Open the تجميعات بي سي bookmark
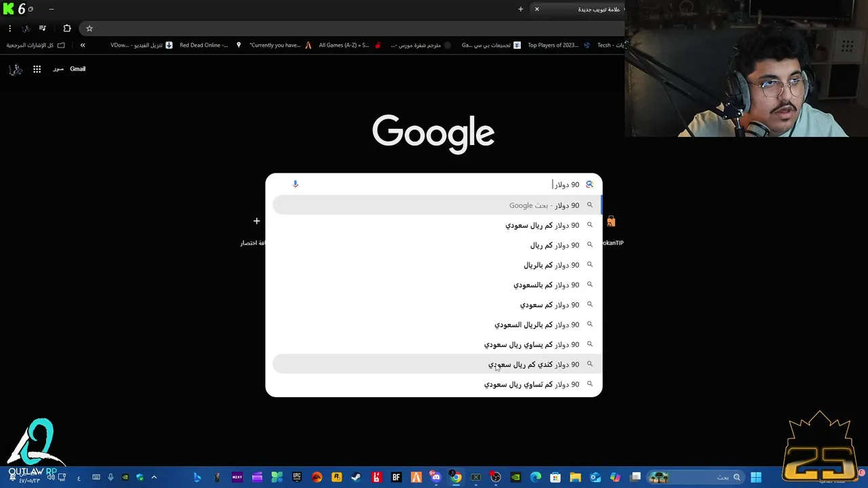The width and height of the screenshot is (868, 488). (492, 45)
